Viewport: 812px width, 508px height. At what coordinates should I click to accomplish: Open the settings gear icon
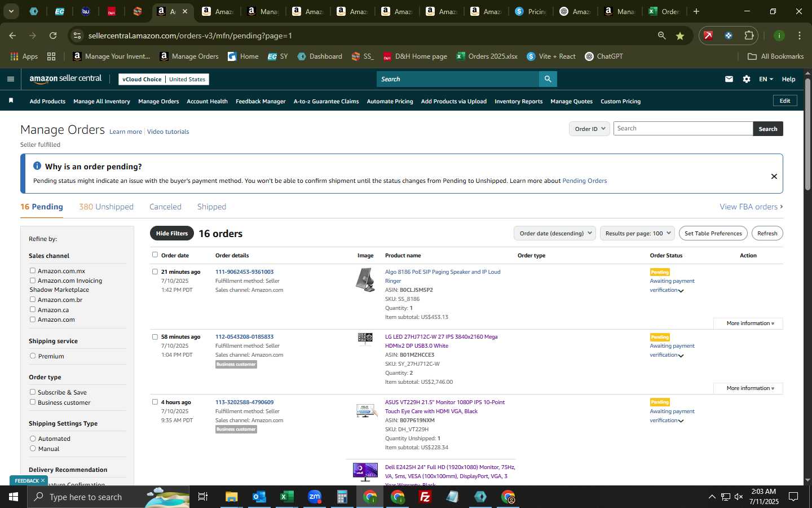[747, 79]
